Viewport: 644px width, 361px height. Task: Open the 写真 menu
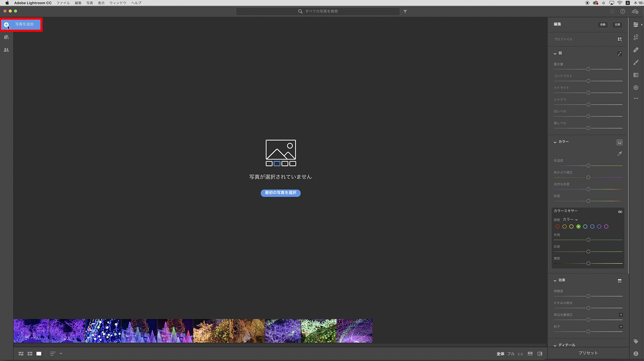(90, 3)
